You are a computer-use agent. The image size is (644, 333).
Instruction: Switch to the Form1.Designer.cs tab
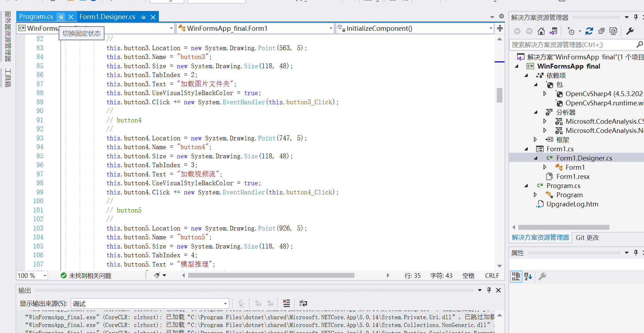tap(107, 16)
